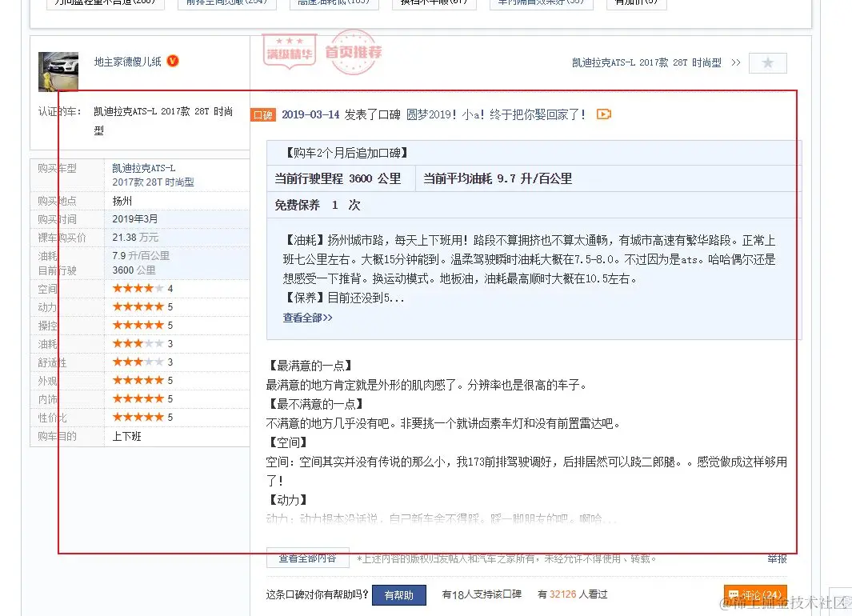
Task: Open the 凯迪拉克ATS-L 2017款 28T 时尚型 link at top right
Action: pos(646,63)
